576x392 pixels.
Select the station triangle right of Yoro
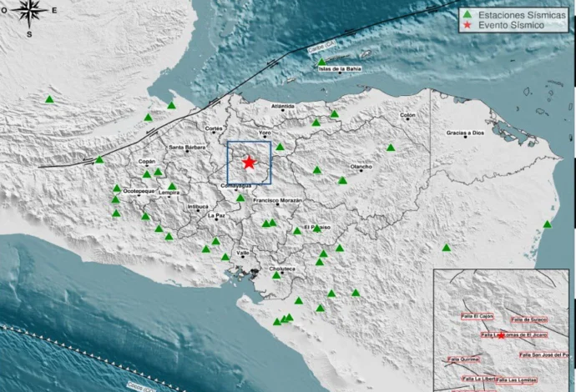[280, 148]
